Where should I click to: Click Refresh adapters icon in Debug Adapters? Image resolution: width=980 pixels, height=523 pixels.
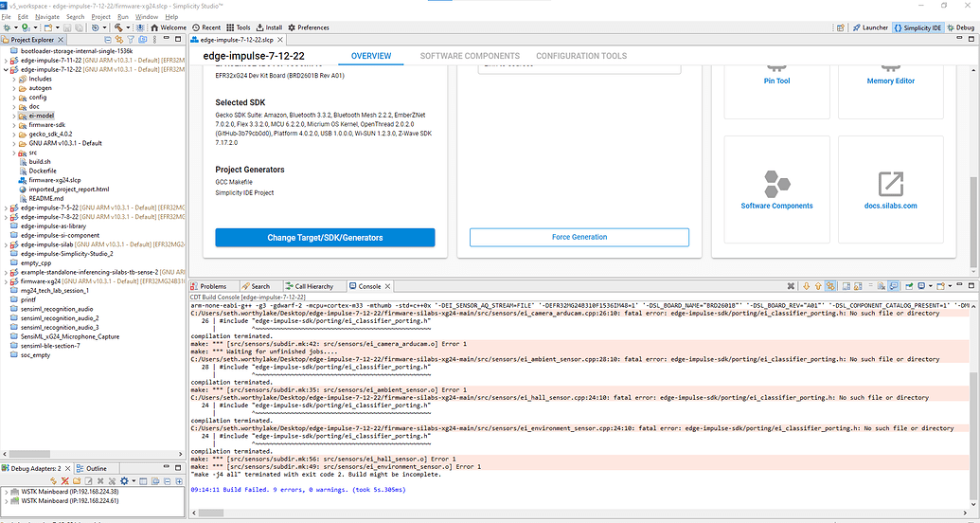53,481
